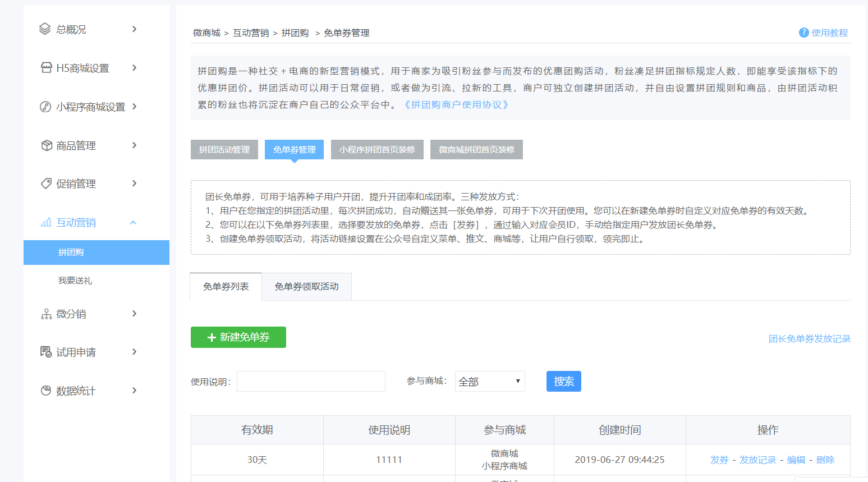Click the 小程序商城设置 mini-program icon
The image size is (868, 482).
coord(45,107)
